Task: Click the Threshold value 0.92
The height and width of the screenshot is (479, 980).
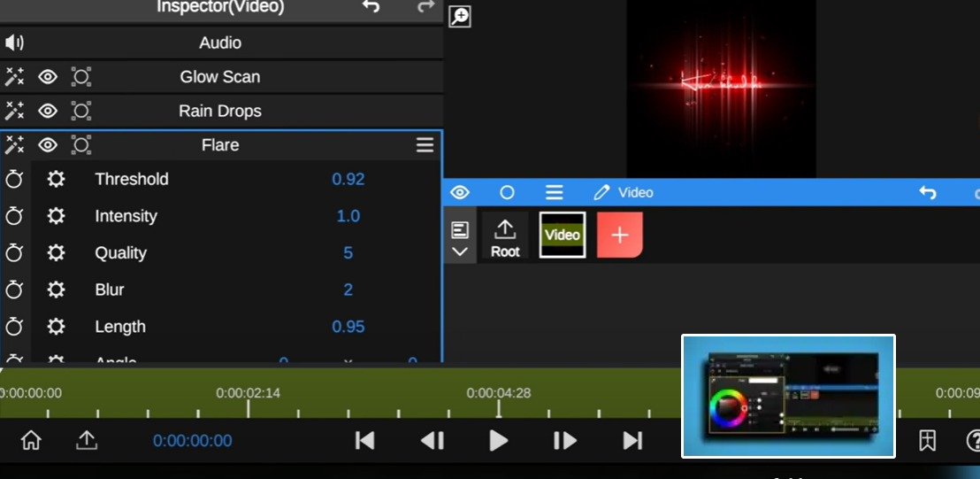Action: [348, 179]
